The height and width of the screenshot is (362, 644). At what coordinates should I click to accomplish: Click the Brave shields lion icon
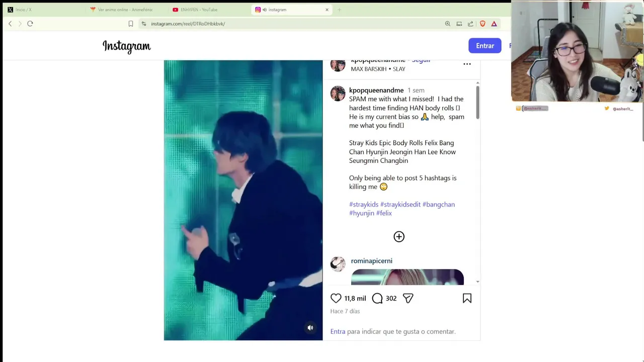pyautogui.click(x=482, y=24)
